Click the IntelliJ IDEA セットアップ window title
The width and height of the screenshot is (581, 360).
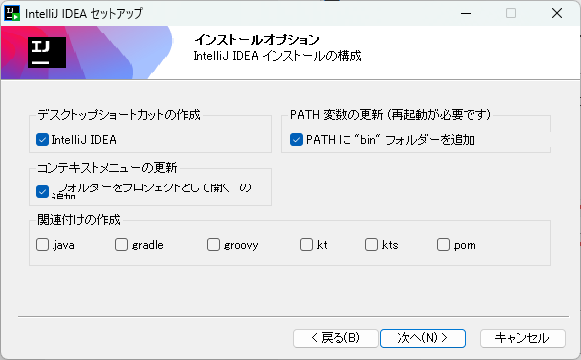(84, 14)
